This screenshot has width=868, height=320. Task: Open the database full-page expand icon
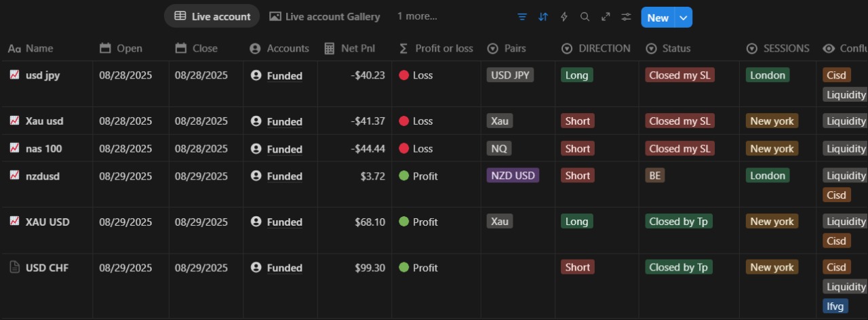tap(606, 17)
